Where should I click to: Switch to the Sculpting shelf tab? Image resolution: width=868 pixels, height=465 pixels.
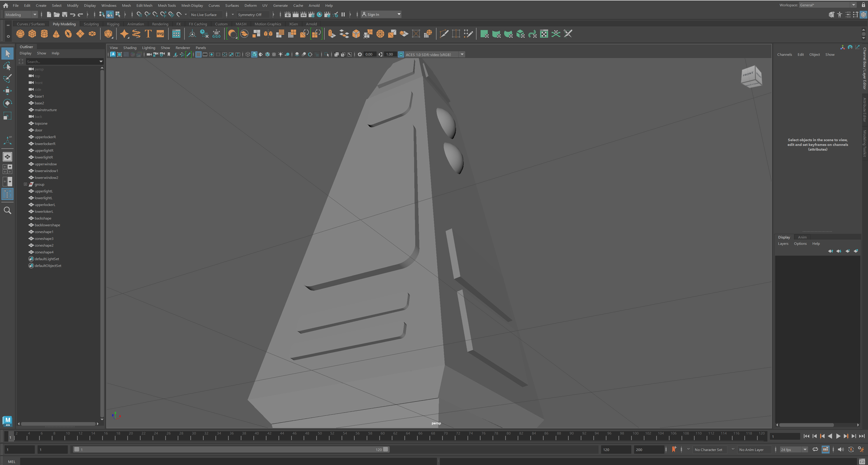[x=91, y=24]
